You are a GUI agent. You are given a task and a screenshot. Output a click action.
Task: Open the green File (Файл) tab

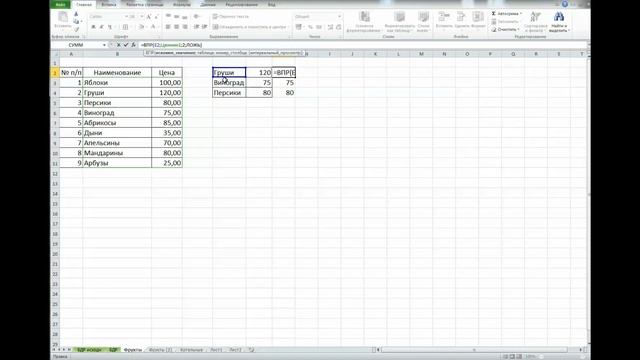point(60,4)
